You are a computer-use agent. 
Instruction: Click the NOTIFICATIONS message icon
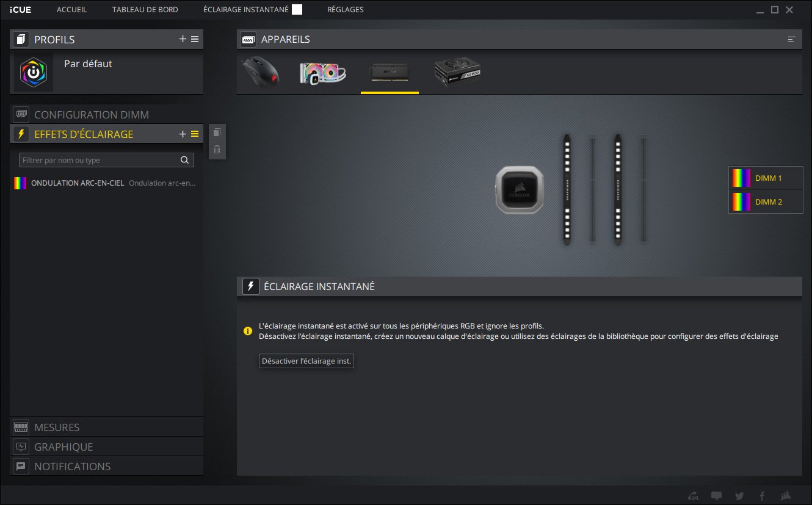coord(21,466)
